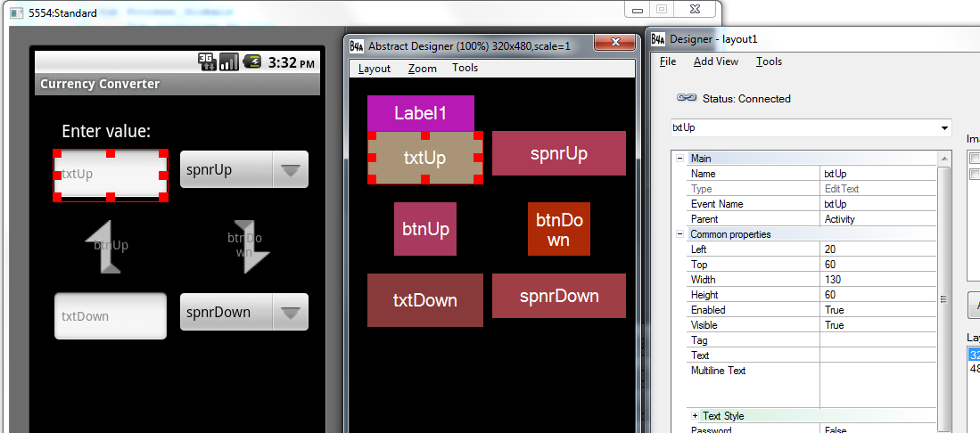980x433 pixels.
Task: Select btnUp view in Abstract Designer
Action: [x=425, y=229]
